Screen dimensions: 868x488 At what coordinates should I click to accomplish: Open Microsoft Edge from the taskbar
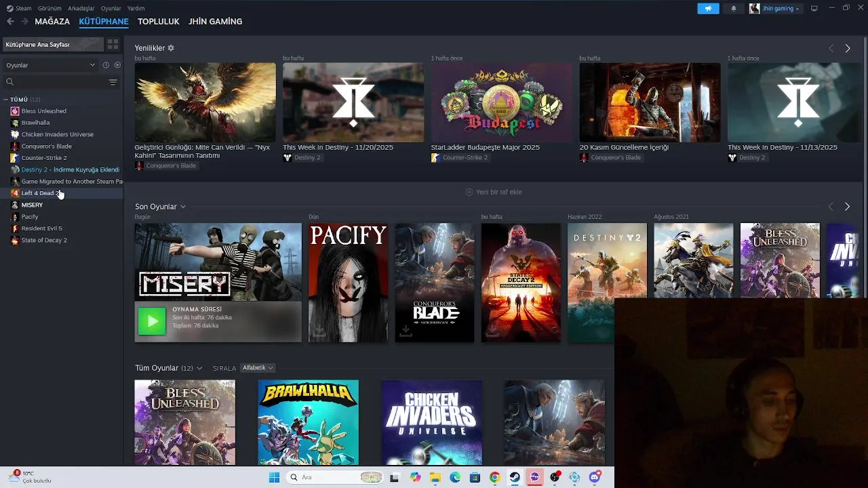click(x=455, y=477)
